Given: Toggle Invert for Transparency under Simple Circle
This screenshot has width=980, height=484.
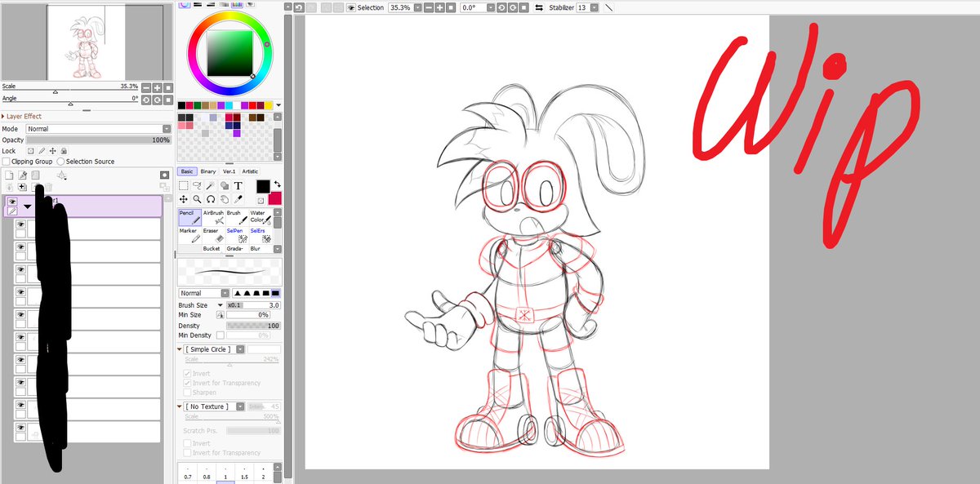Looking at the screenshot, I should (187, 383).
